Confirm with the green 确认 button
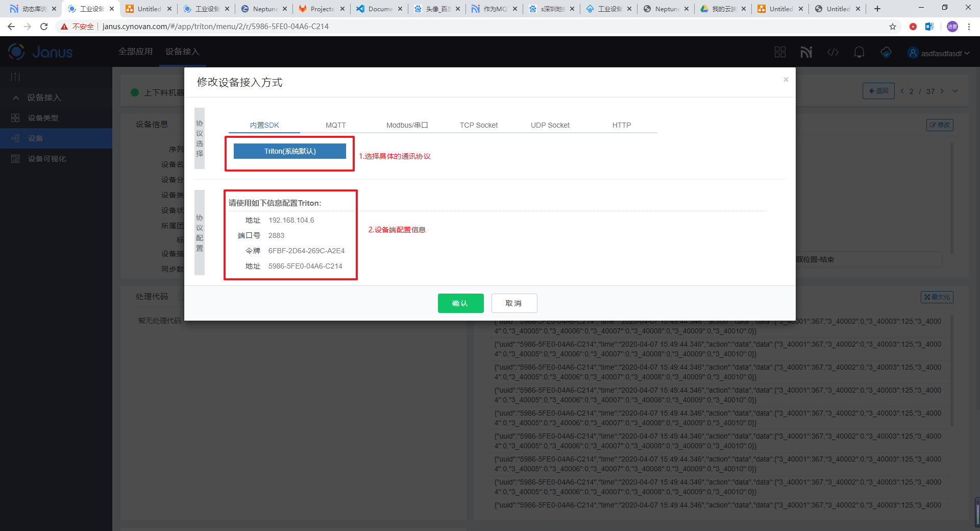980x531 pixels. click(x=460, y=303)
